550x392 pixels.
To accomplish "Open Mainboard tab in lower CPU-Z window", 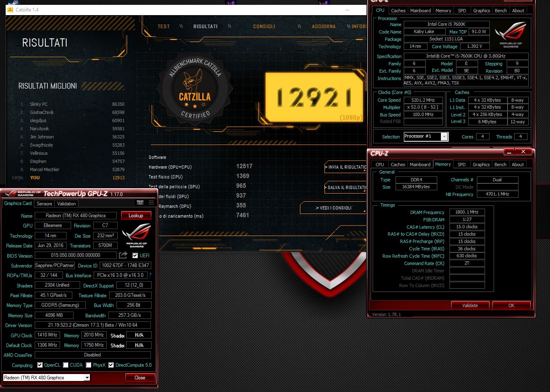I will tap(420, 165).
